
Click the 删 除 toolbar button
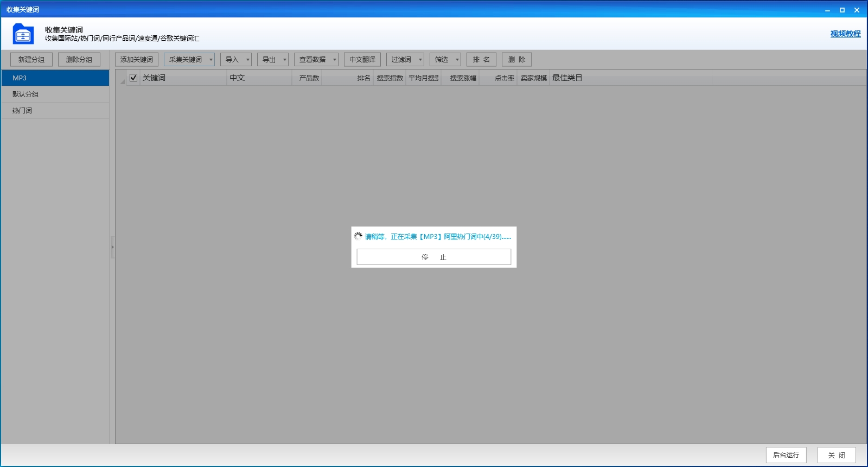[x=516, y=60]
